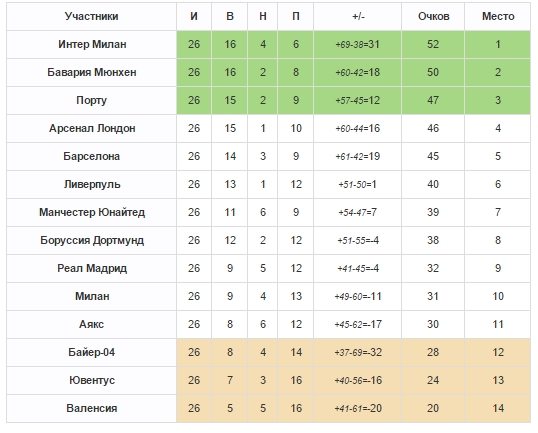The width and height of the screenshot is (538, 433).
Task: Select the Байер-04 team cell
Action: 92,352
